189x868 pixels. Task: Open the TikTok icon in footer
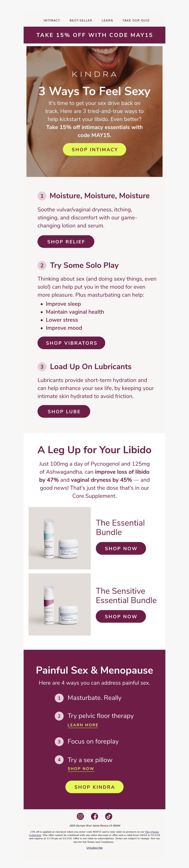[x=109, y=816]
